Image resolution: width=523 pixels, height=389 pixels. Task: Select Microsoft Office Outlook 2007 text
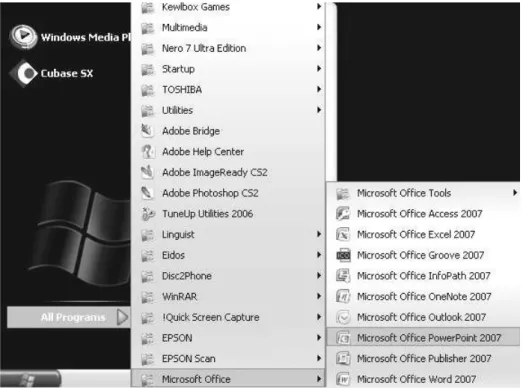coord(421,317)
